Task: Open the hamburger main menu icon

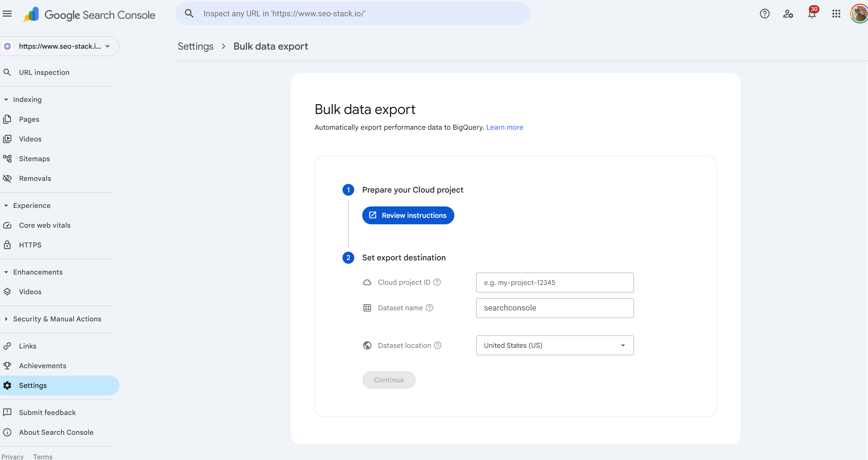Action: (x=7, y=14)
